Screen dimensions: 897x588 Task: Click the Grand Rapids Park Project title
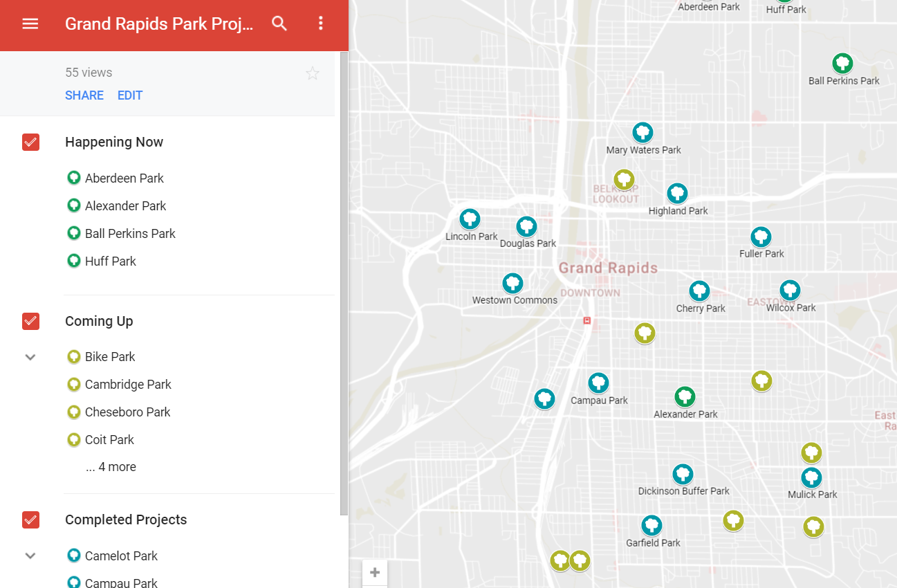pos(159,23)
